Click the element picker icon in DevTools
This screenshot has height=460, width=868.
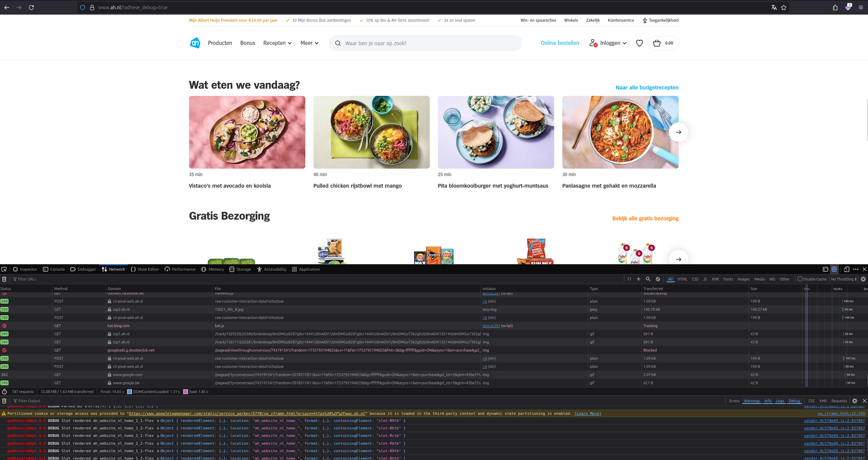pos(4,269)
